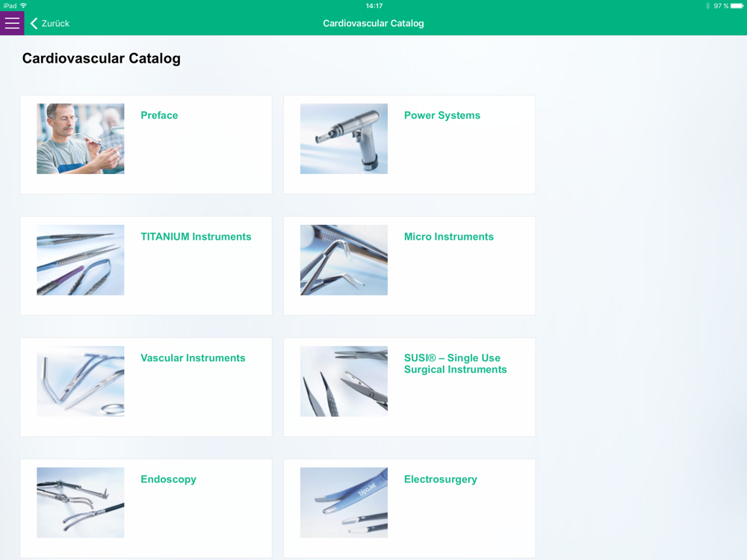Open the TITANIUM Instruments thumbnail
747x560 pixels.
[x=81, y=260]
